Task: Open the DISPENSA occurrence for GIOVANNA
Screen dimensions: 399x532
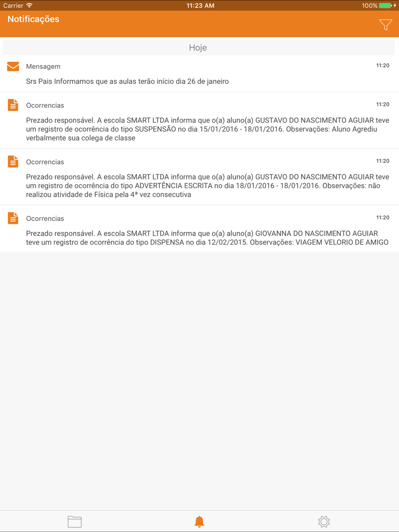Action: click(x=207, y=238)
